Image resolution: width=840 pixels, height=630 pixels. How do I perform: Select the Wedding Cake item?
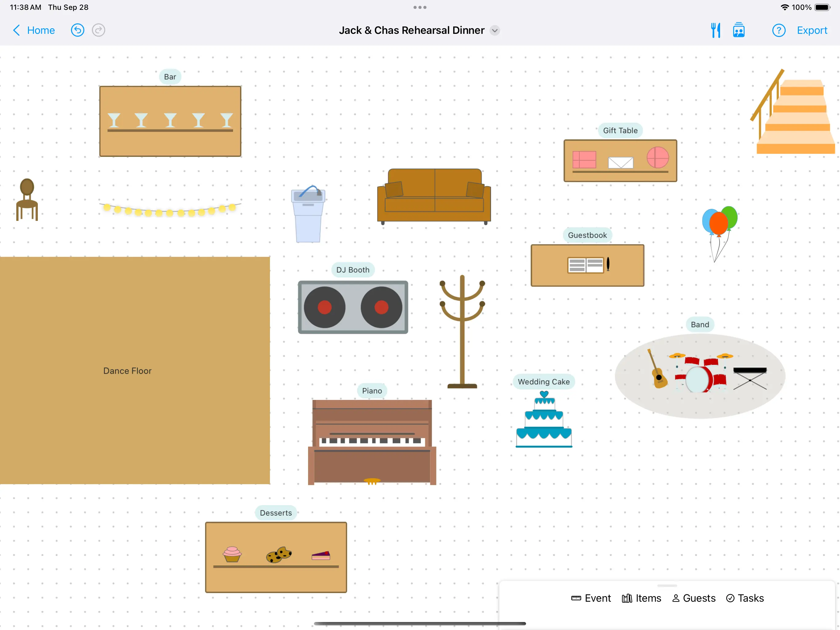(544, 418)
